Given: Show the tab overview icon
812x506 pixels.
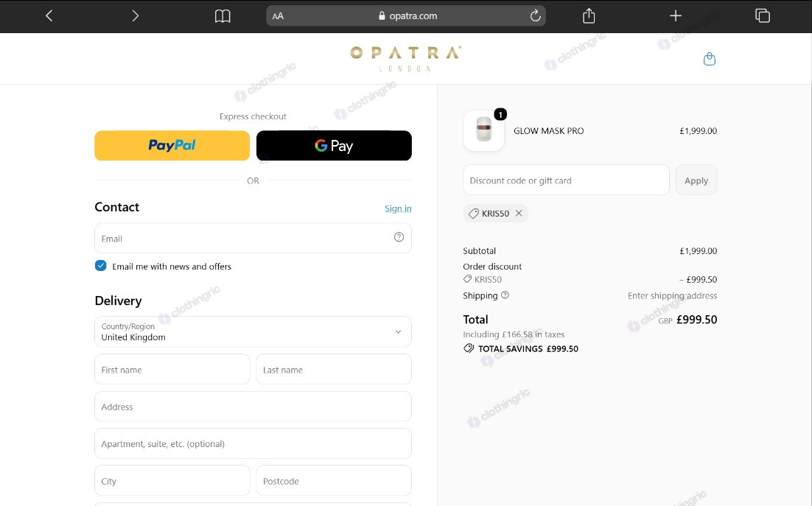Looking at the screenshot, I should coord(763,16).
